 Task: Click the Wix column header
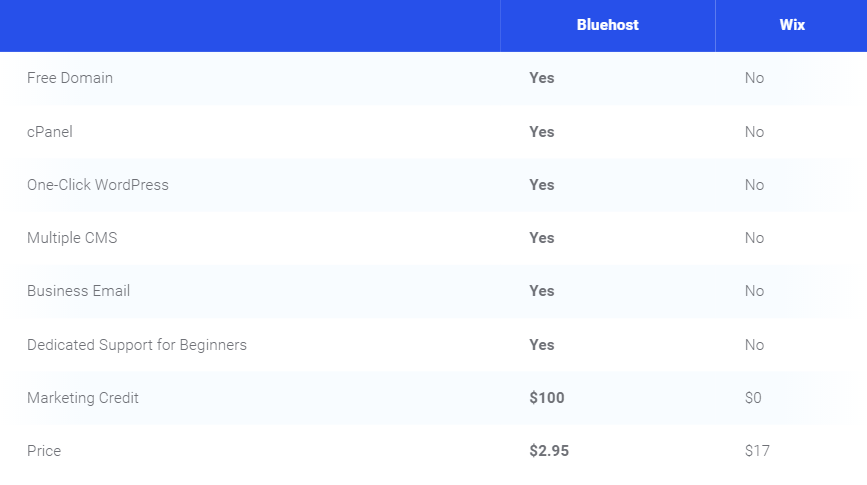(x=792, y=25)
